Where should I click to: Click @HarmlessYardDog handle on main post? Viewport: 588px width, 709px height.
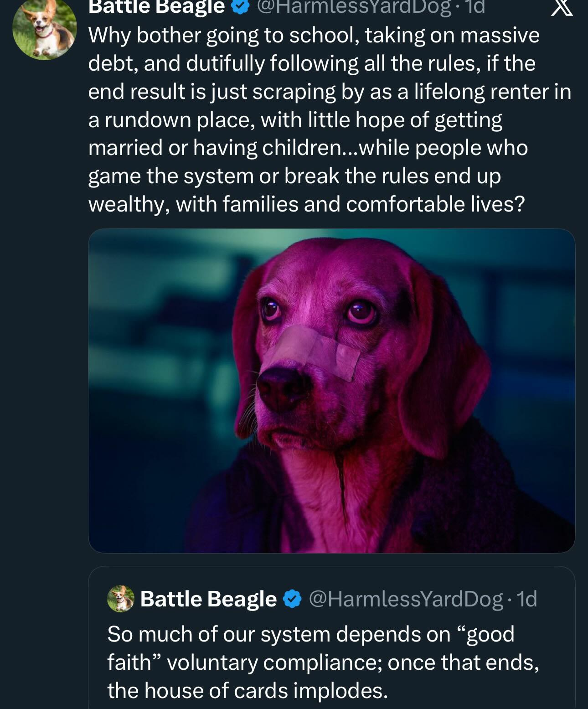(354, 7)
